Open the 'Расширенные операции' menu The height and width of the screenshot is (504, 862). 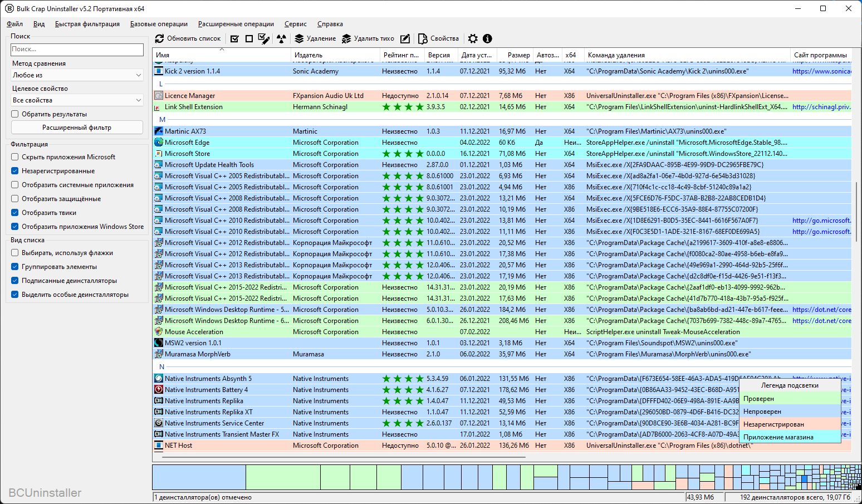click(x=236, y=24)
